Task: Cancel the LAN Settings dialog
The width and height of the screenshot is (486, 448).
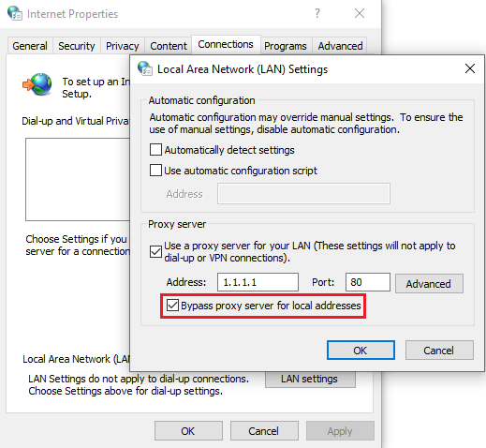Action: 439,351
